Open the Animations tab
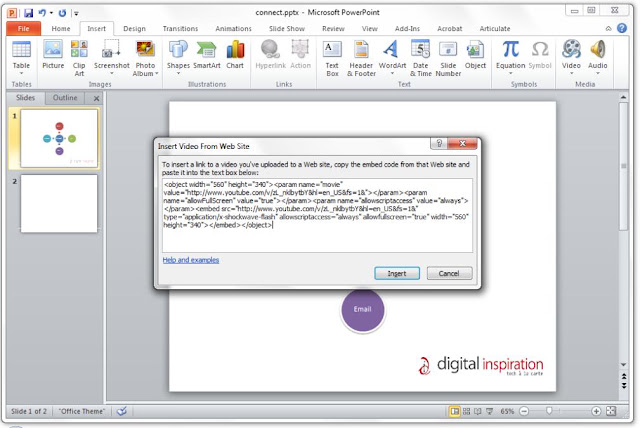The width and height of the screenshot is (640, 428). click(233, 29)
